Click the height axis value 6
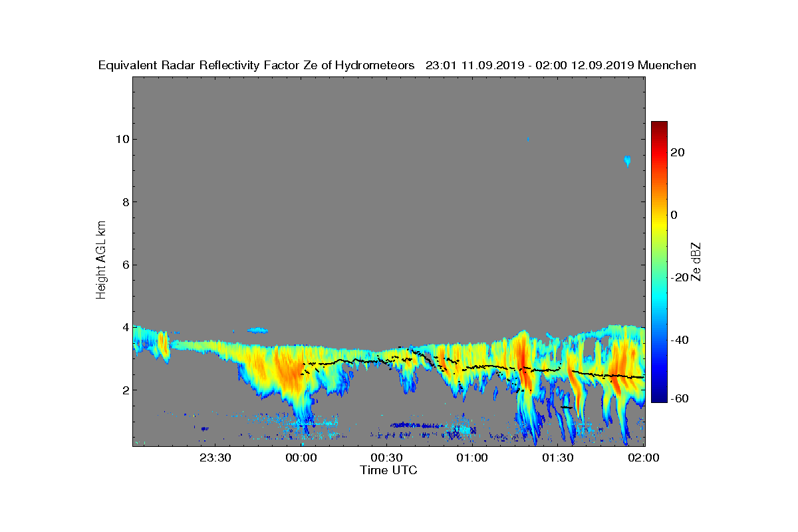The width and height of the screenshot is (798, 532). [x=125, y=265]
